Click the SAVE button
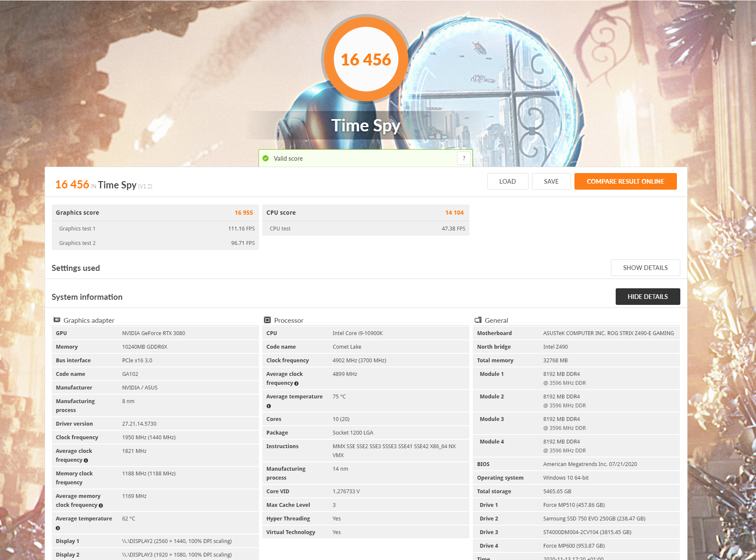This screenshot has width=756, height=560. (551, 182)
